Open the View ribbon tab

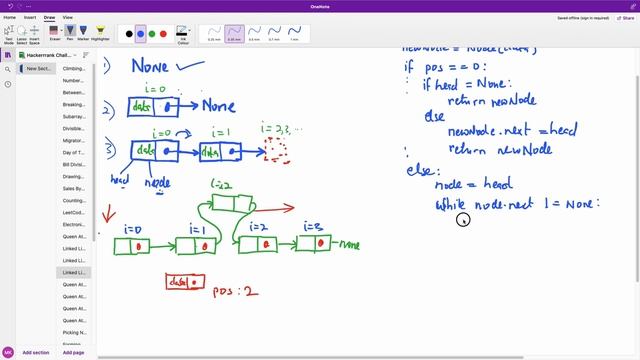[x=67, y=18]
